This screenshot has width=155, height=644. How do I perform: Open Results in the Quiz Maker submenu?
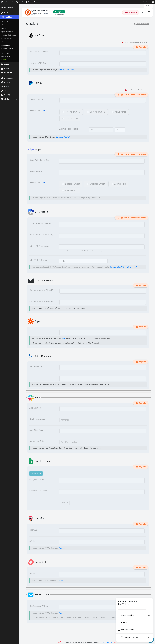(x=4, y=42)
